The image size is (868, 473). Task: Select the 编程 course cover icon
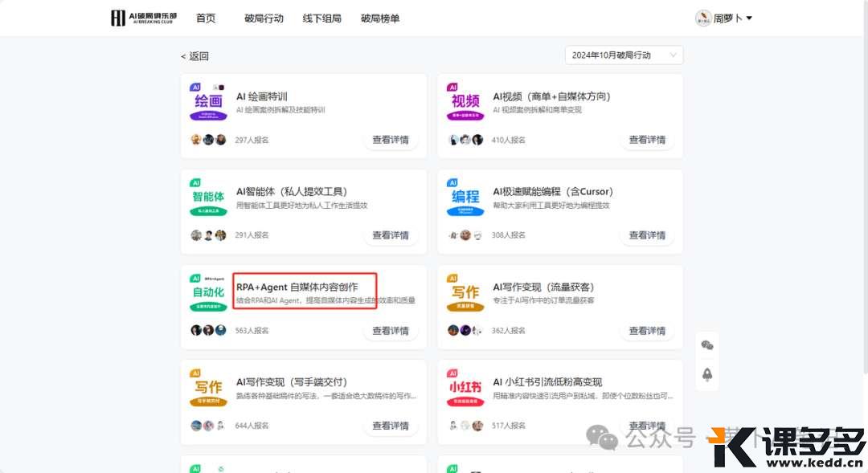[465, 198]
